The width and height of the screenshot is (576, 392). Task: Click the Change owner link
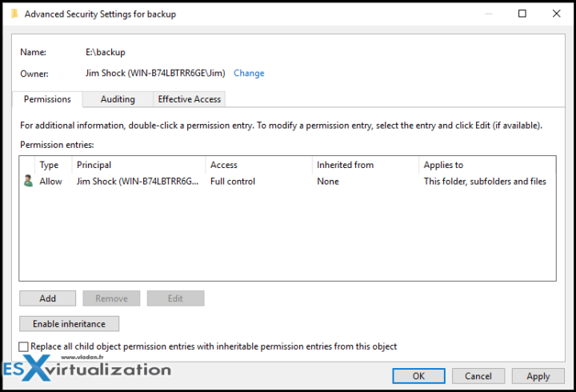coord(249,73)
